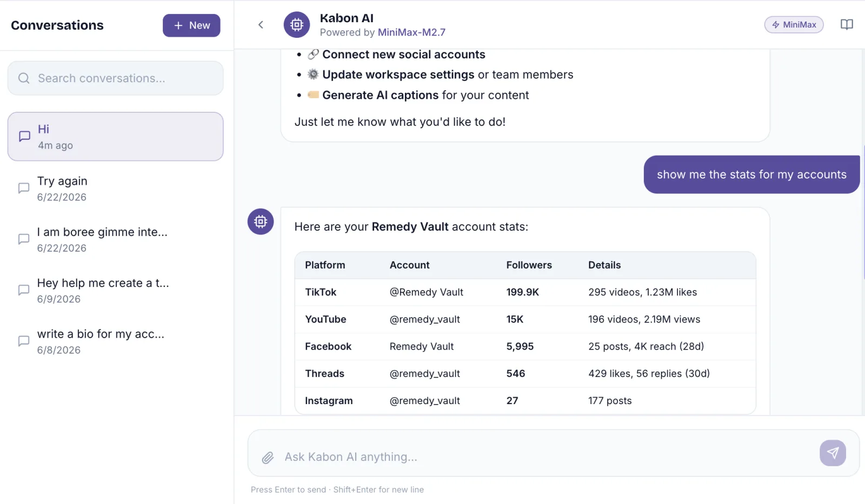
Task: Open the 'Hey help me create a t...' conversation
Action: [x=115, y=291]
